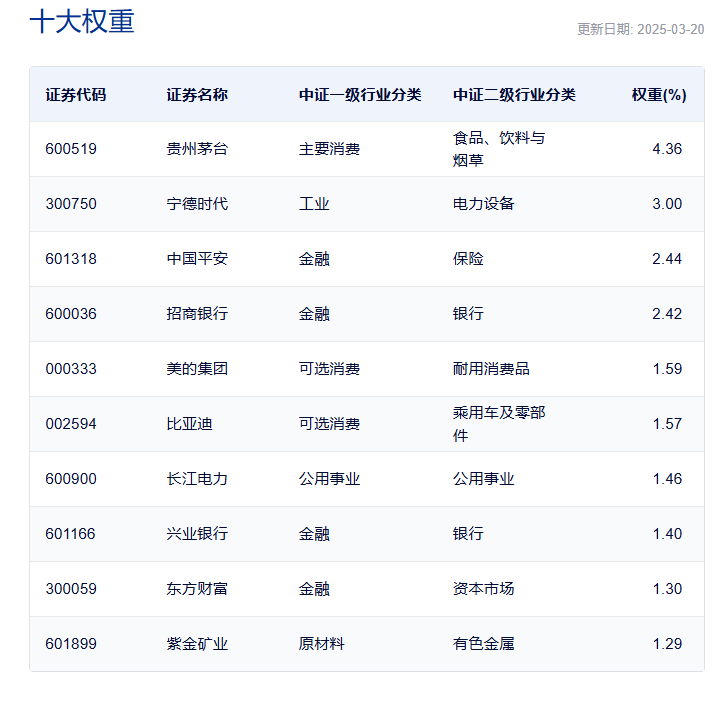Click the 主要消费 industry cell
This screenshot has width=724, height=716.
tap(329, 149)
